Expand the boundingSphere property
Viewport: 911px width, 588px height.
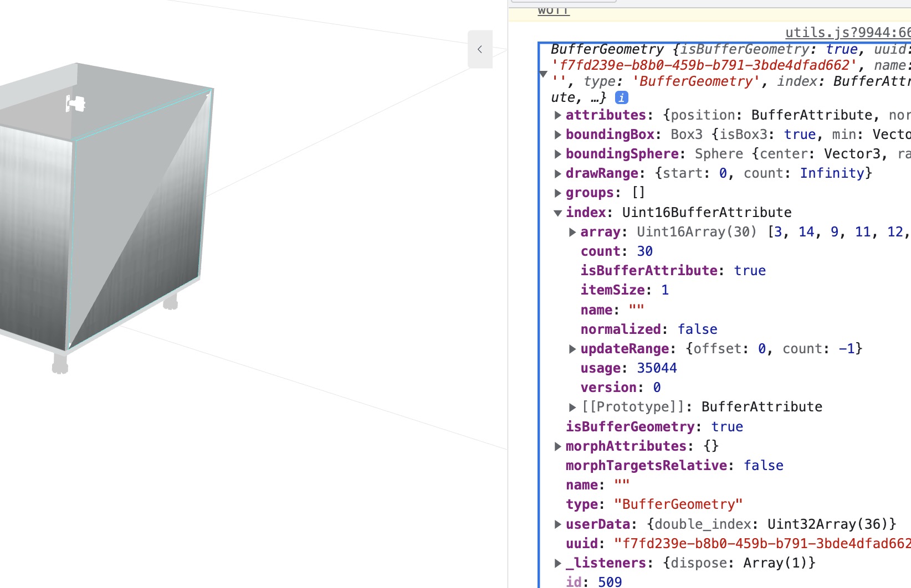pyautogui.click(x=557, y=154)
